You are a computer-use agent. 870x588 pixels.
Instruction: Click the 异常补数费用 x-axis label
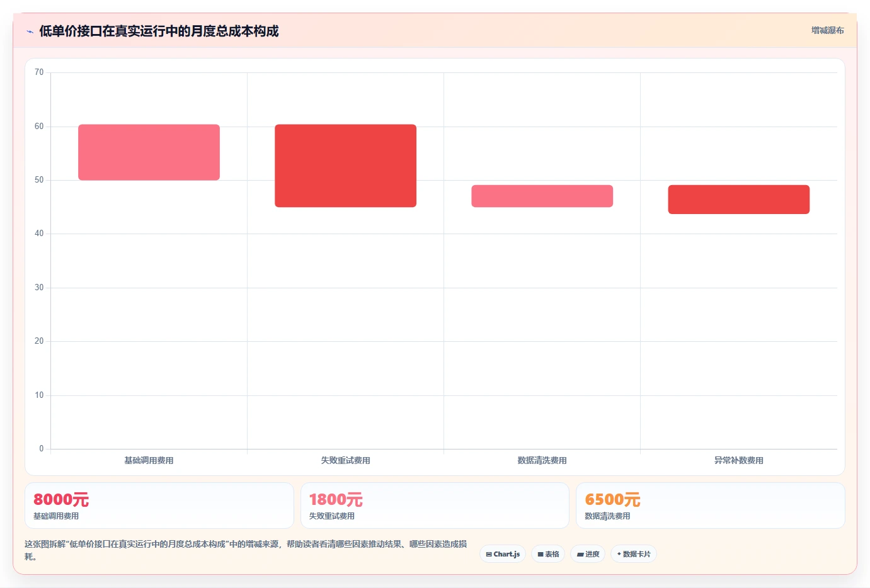click(738, 461)
